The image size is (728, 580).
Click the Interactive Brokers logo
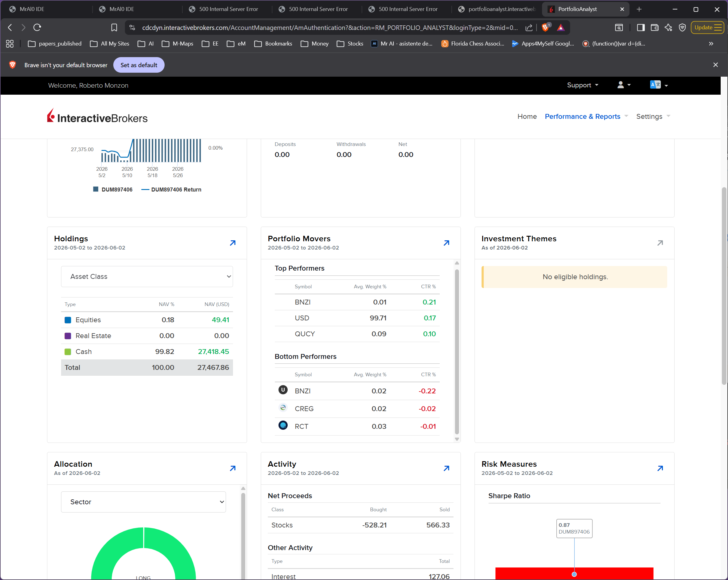(97, 116)
